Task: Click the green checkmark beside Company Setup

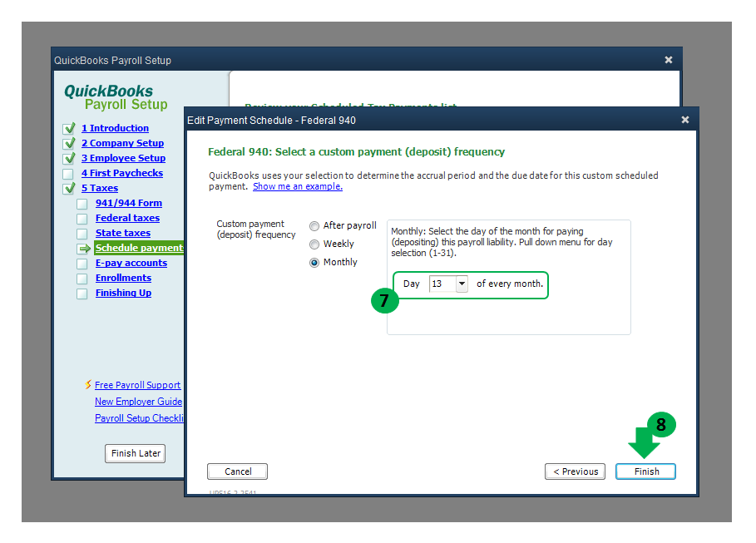Action: coord(69,143)
